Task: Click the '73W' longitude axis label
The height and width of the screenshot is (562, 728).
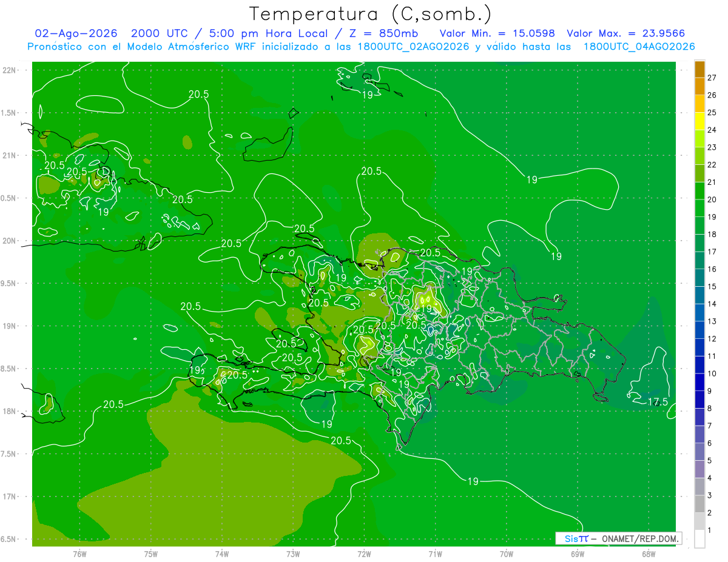Action: pyautogui.click(x=293, y=554)
